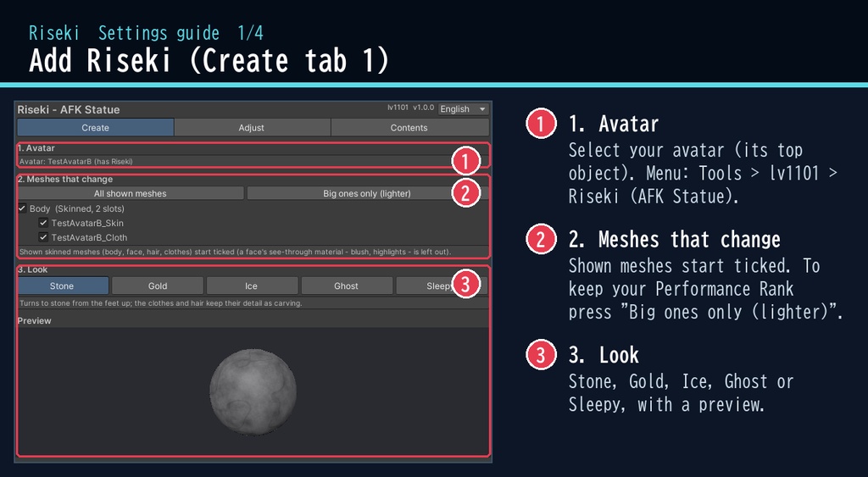The image size is (868, 477).
Task: Click the 'Riseki - AFK Statue' window title
Action: [x=69, y=109]
